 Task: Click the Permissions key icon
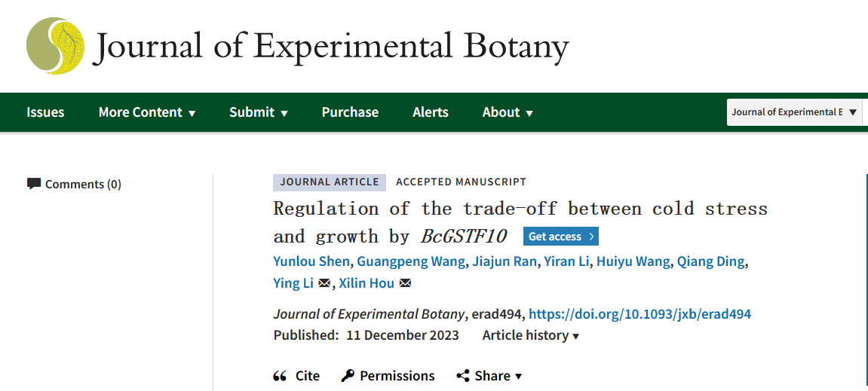tap(348, 376)
